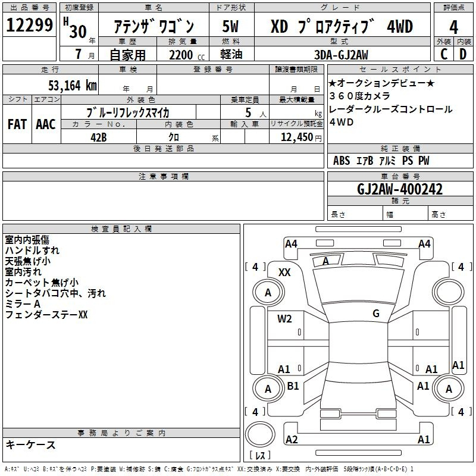This screenshot has height=476, width=476.
Task: Click the XX mark on the front fender
Action: pos(284,272)
